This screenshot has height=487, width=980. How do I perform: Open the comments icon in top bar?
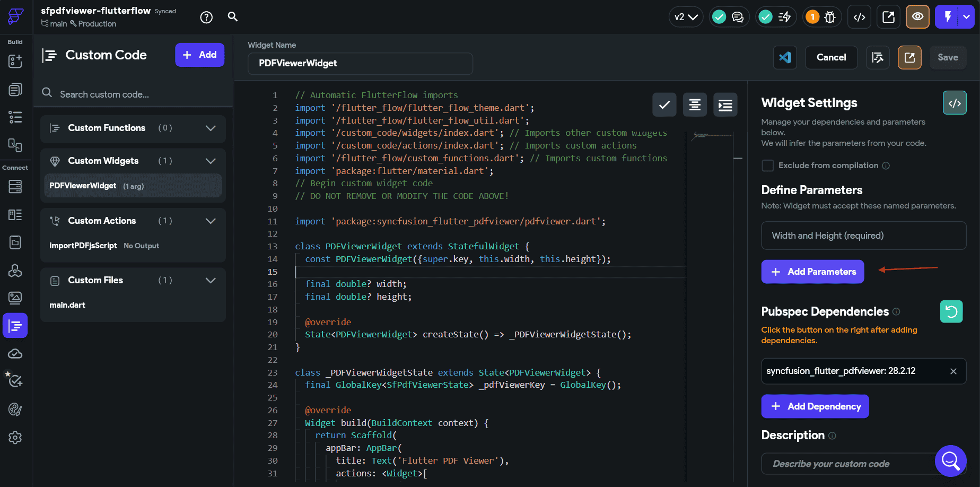[x=738, y=17]
